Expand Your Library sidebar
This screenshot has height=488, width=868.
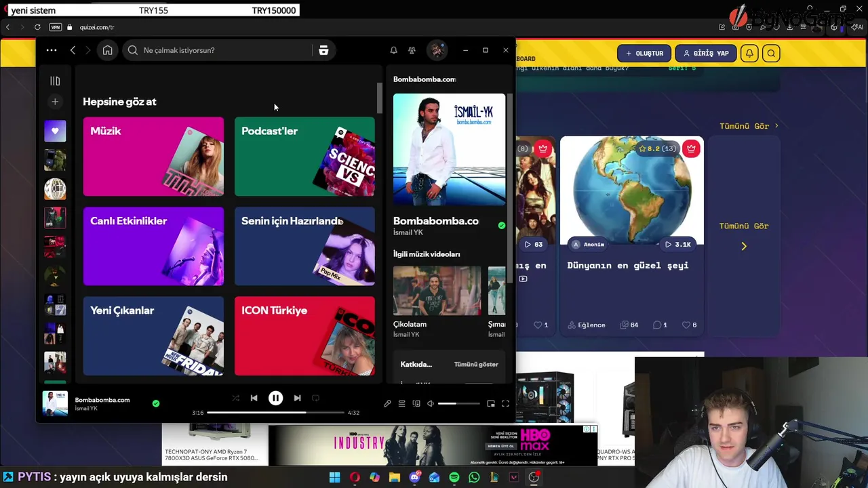(55, 81)
